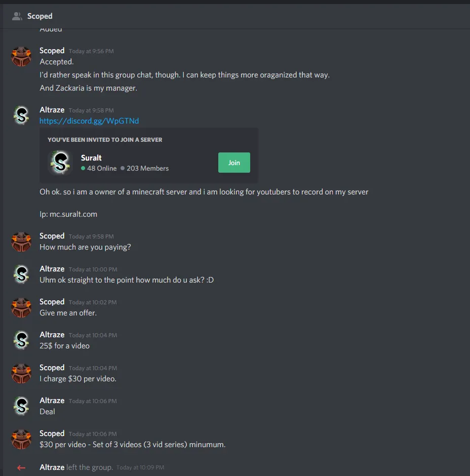Click the group DM people icon in header
Screen dimensions: 470x476
pyautogui.click(x=17, y=16)
